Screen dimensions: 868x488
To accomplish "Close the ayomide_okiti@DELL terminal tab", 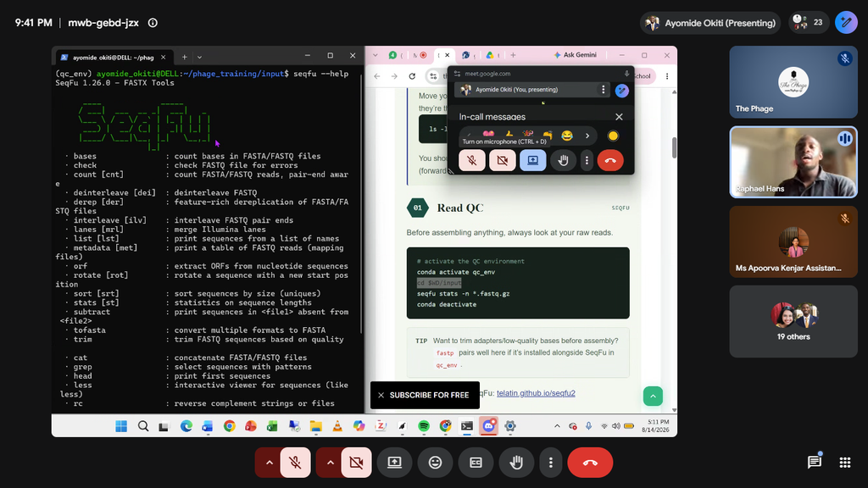I will [163, 57].
